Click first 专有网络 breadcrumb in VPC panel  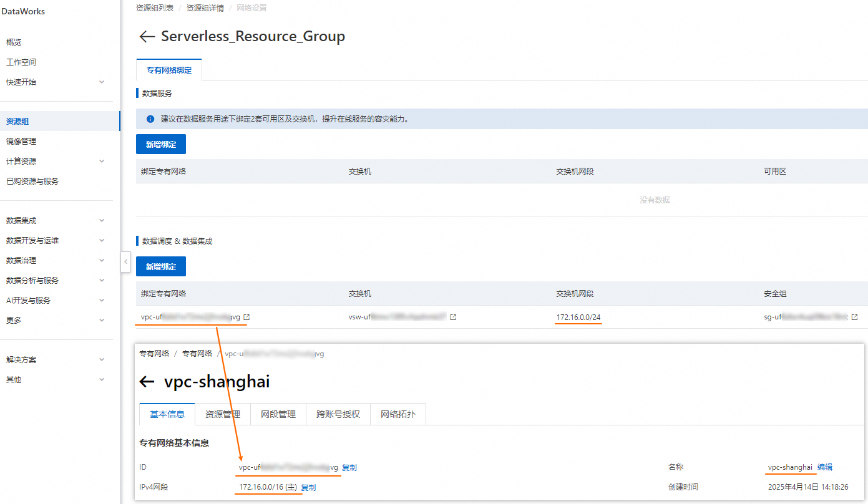[x=154, y=354]
